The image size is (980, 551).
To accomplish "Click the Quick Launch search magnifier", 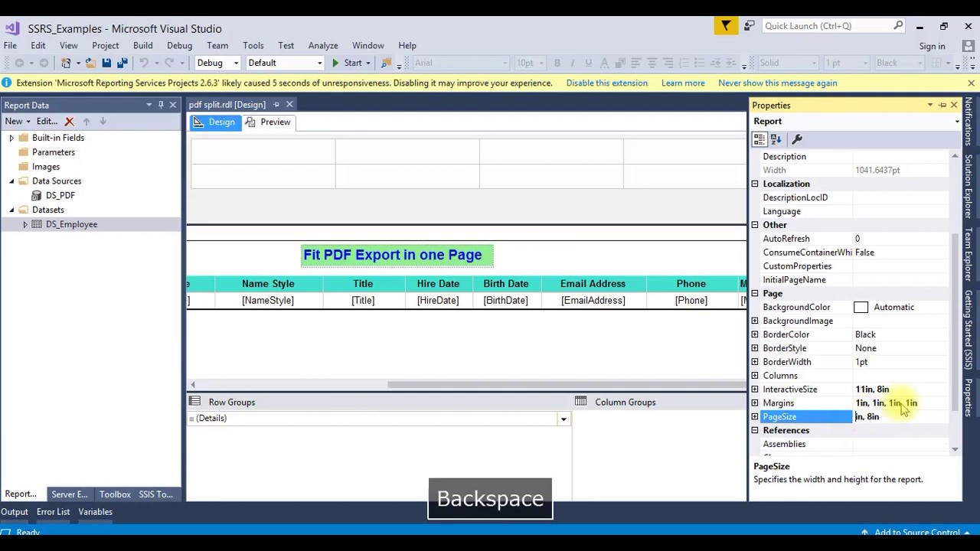I will click(x=898, y=25).
